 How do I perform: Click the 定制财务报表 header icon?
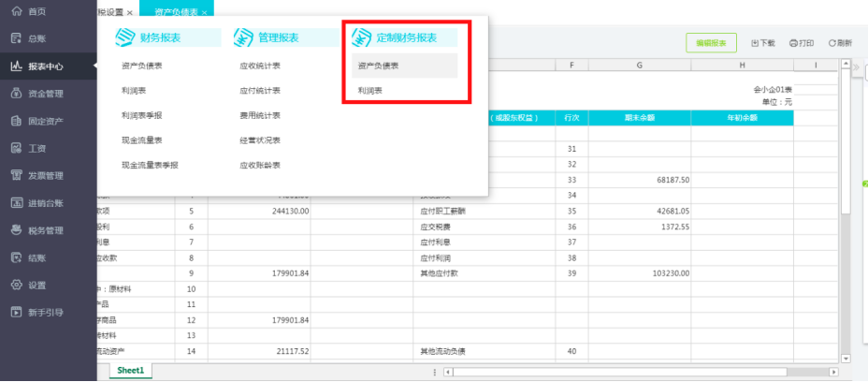point(361,37)
